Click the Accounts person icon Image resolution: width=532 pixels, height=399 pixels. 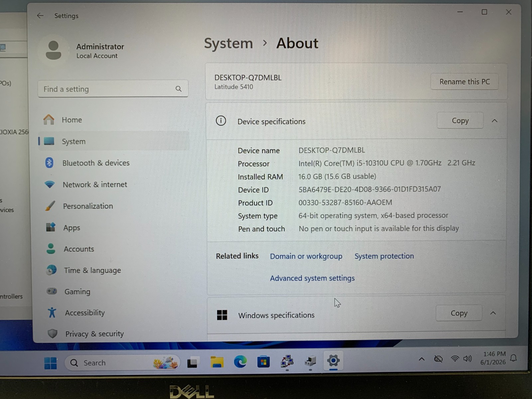click(x=51, y=248)
